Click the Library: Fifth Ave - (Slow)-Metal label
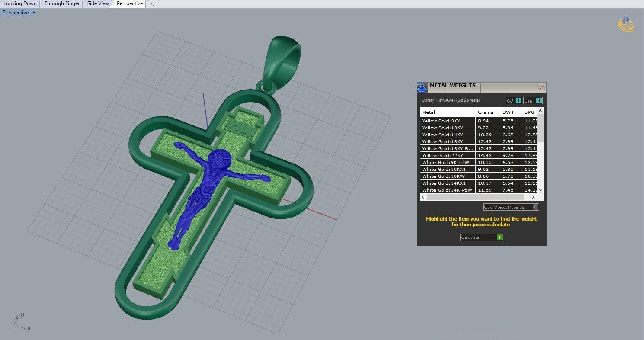 coord(451,100)
